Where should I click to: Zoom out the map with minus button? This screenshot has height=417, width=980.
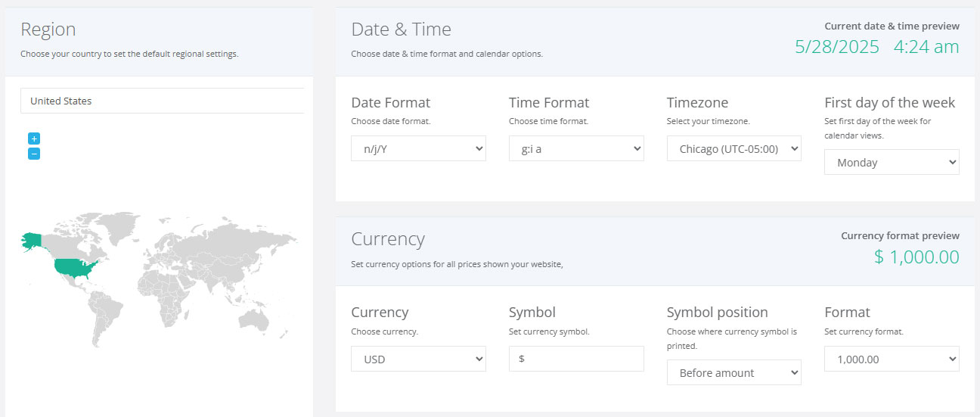tap(34, 154)
